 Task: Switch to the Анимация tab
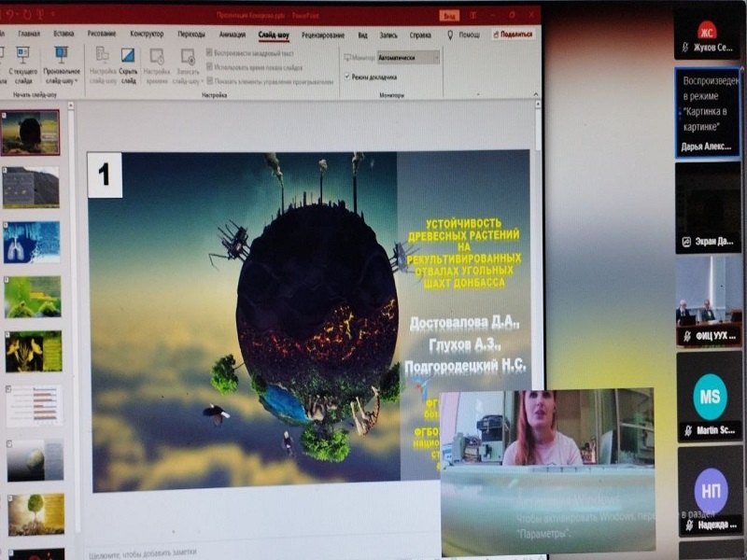tap(232, 35)
